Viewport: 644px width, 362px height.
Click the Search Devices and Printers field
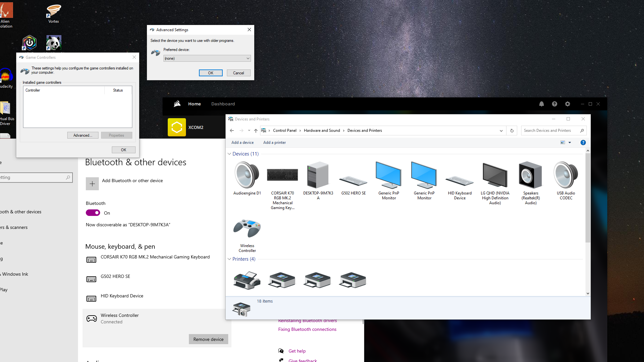tap(554, 131)
